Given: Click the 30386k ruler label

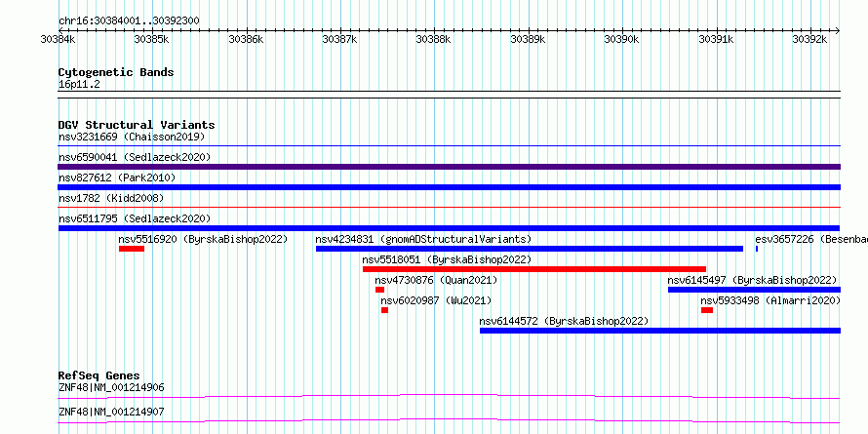Looking at the screenshot, I should click(247, 39).
